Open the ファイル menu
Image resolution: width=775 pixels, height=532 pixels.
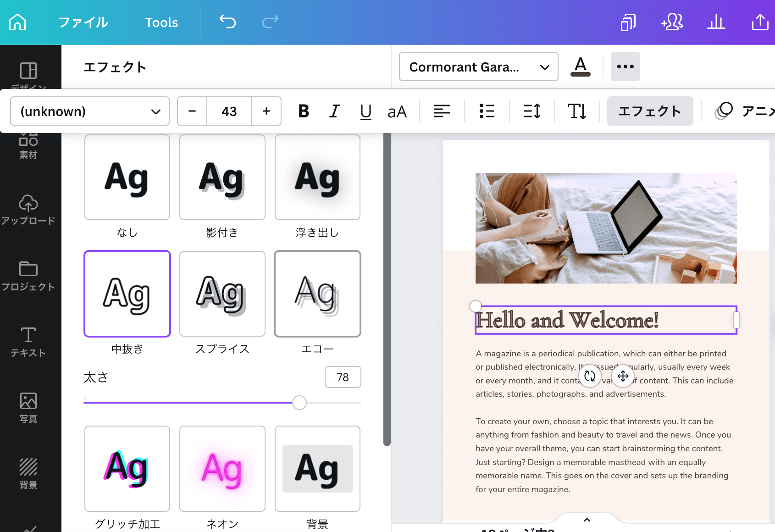click(83, 22)
